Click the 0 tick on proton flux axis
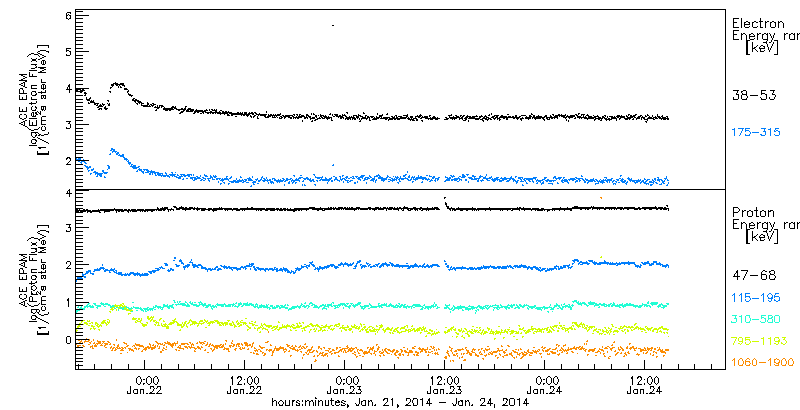Screen dimensions: 800x410 [66, 339]
